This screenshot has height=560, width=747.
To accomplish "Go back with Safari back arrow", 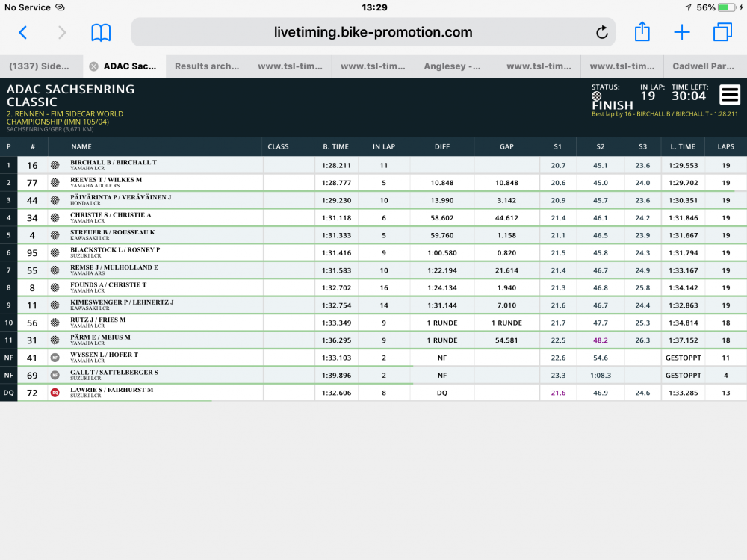I will [22, 32].
